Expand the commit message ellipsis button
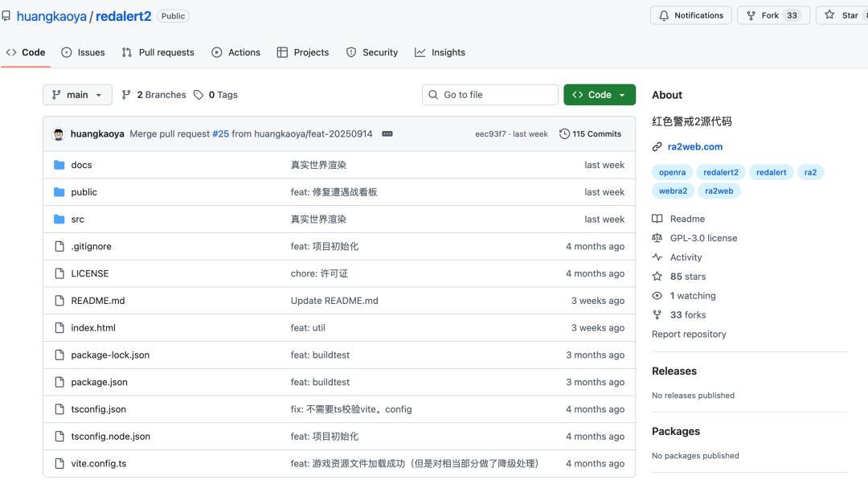The image size is (868, 480). pos(387,133)
